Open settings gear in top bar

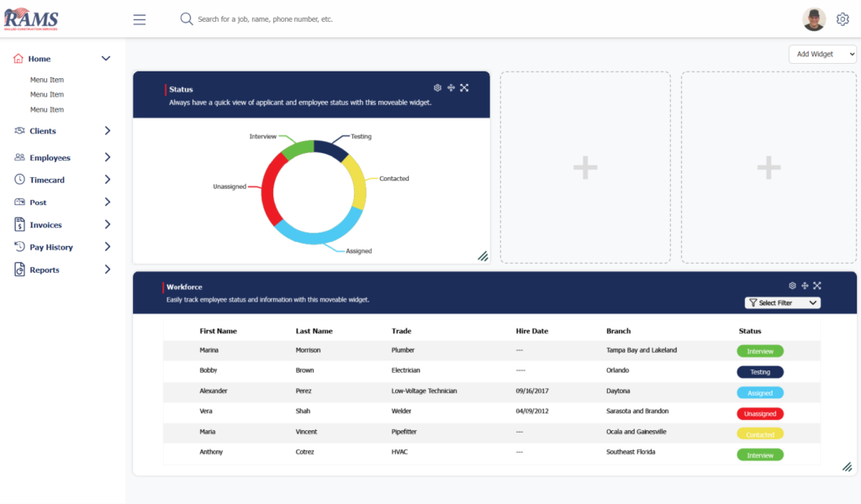coord(843,19)
